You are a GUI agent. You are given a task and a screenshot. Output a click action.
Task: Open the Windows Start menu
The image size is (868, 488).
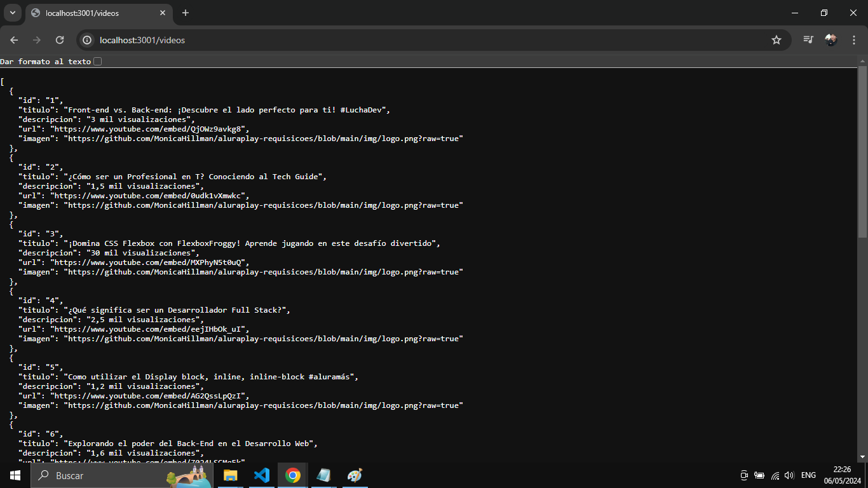15,475
